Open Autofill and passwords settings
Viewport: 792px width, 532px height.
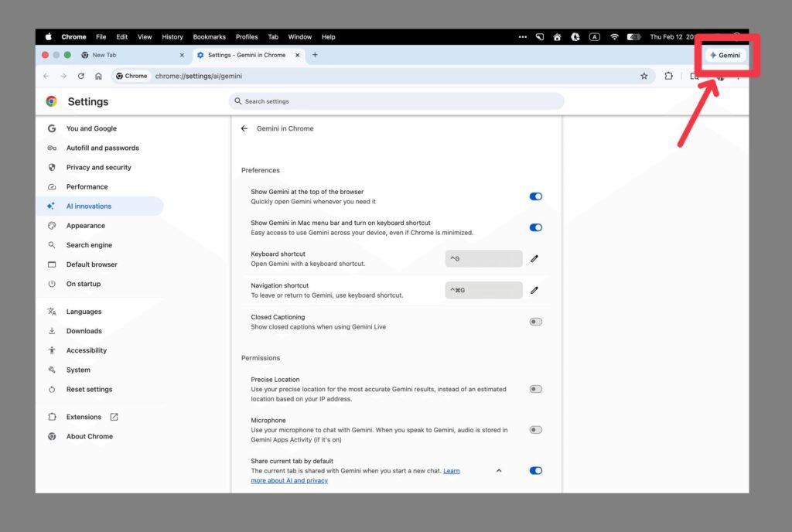point(100,148)
